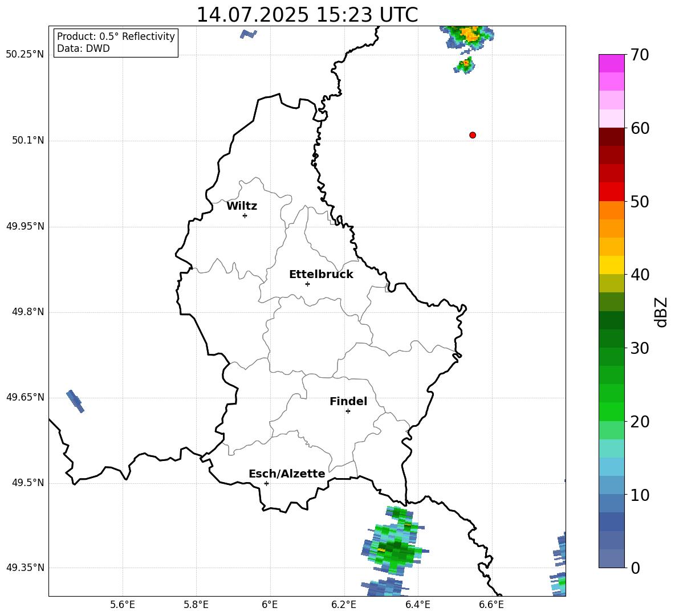Click the 5.6°E longitude label

(x=123, y=605)
